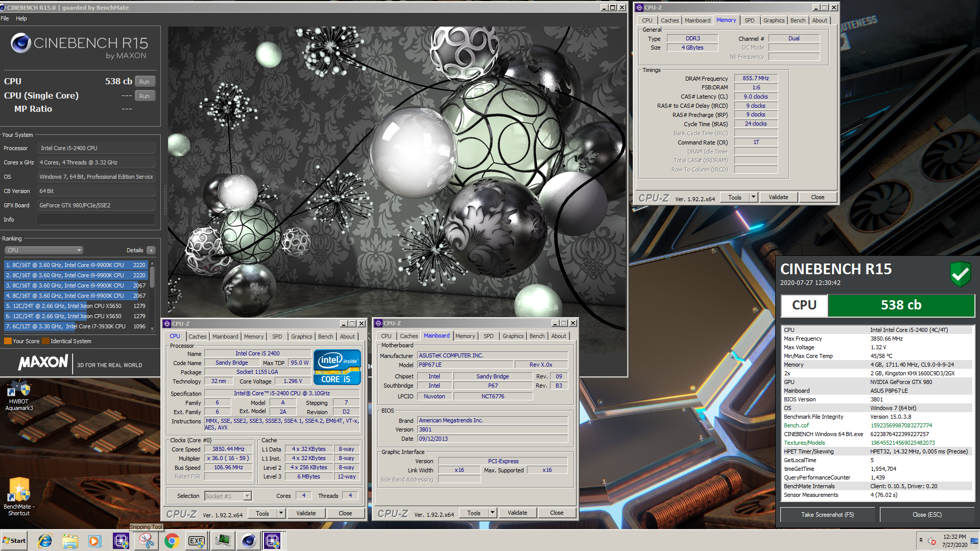Open the Start menu
980x551 pixels.
point(14,540)
